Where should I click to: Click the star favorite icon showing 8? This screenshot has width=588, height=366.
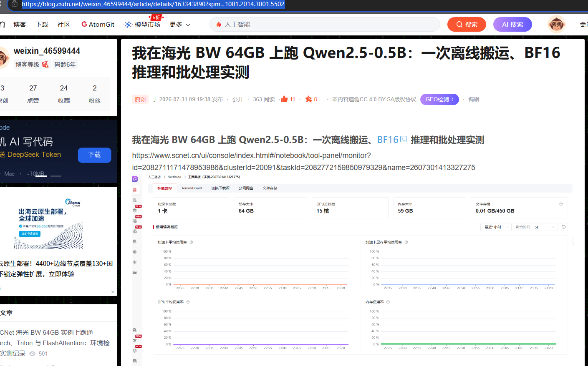[308, 99]
